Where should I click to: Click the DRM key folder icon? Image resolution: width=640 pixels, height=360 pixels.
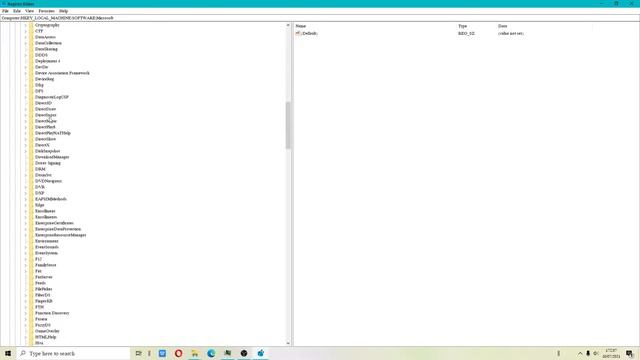[31, 169]
